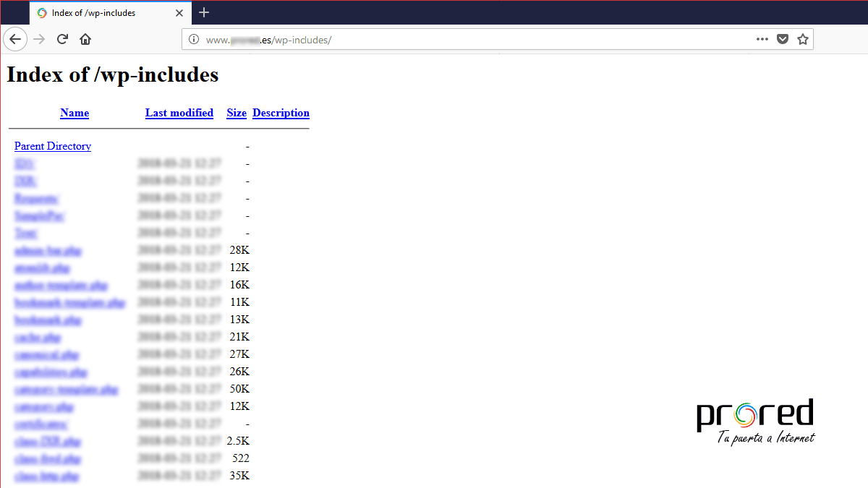Show site information in address bar
The width and height of the screenshot is (868, 488).
193,40
